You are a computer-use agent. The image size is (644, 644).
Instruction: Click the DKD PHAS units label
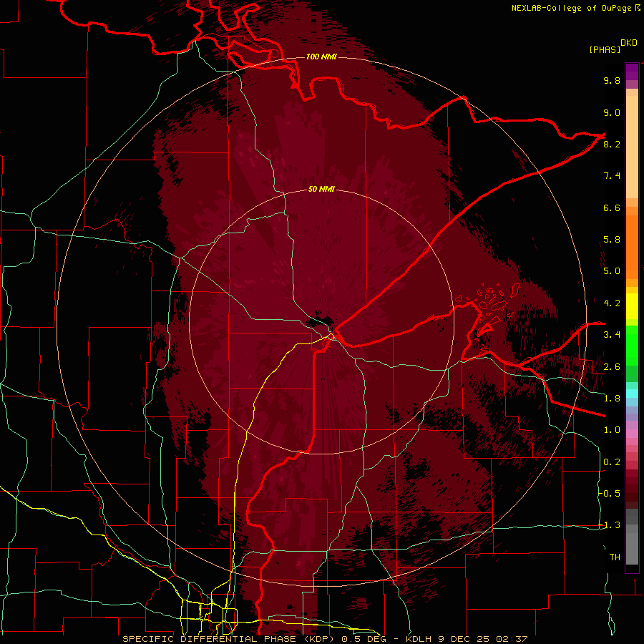613,46
